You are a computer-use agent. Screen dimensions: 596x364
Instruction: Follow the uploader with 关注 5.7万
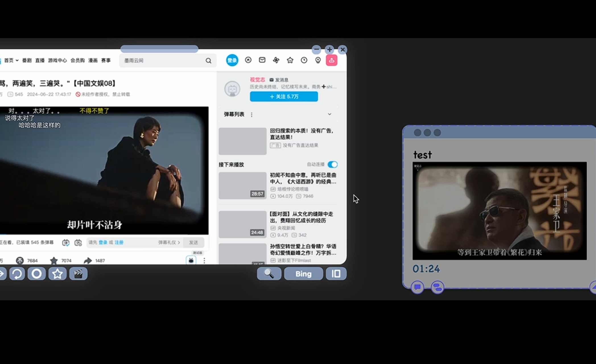pyautogui.click(x=284, y=97)
